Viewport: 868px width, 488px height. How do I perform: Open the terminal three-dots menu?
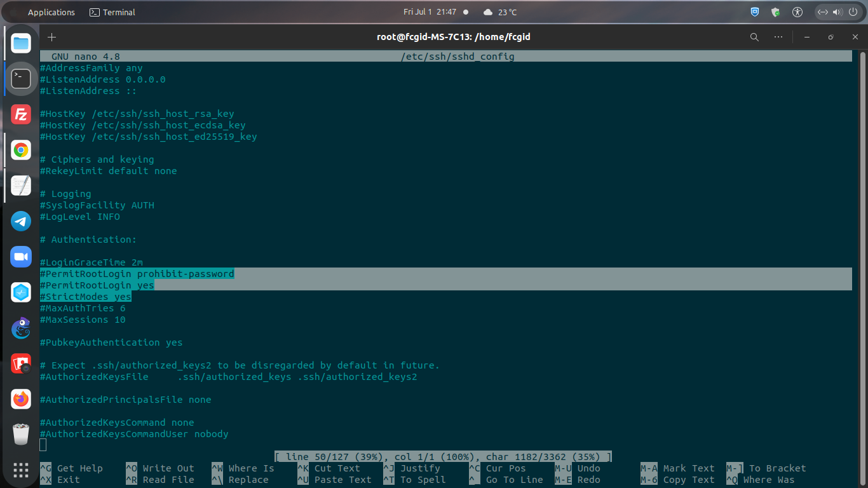coord(779,37)
